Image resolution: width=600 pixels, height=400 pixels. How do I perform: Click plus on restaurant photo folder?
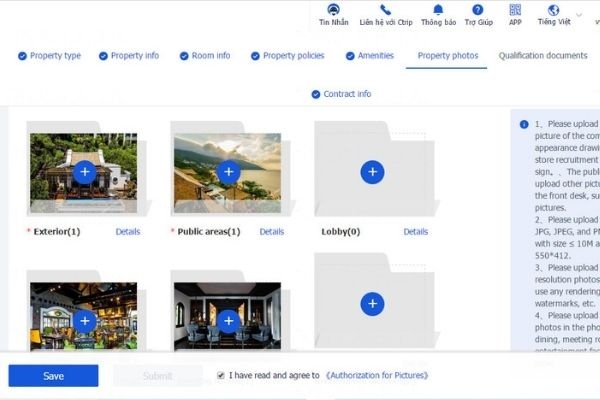point(85,321)
